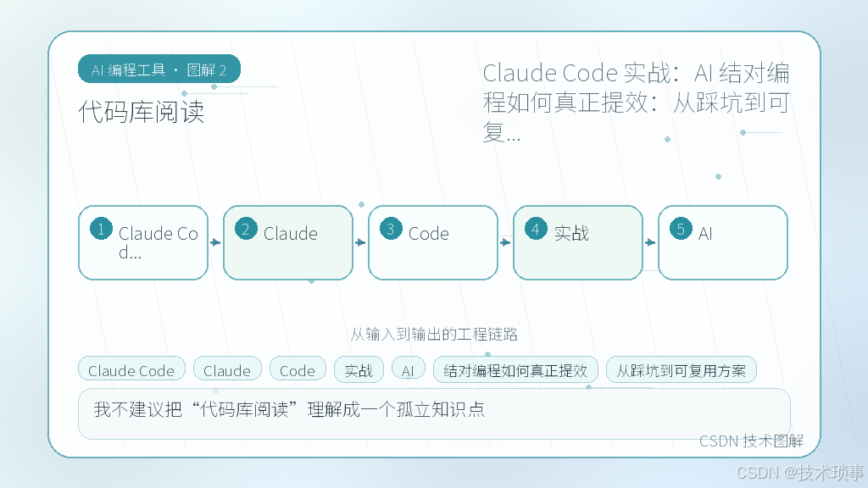Select step card 4 '实战'

pos(578,242)
